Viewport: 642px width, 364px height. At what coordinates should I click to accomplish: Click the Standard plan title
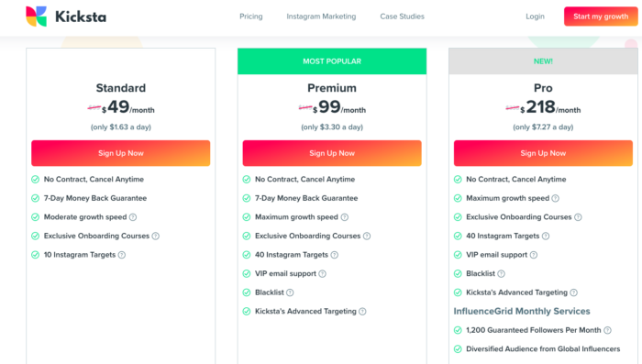click(x=121, y=88)
